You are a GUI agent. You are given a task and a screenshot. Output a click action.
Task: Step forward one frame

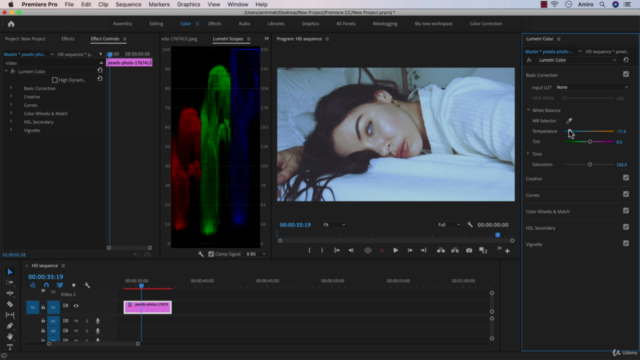tap(410, 250)
